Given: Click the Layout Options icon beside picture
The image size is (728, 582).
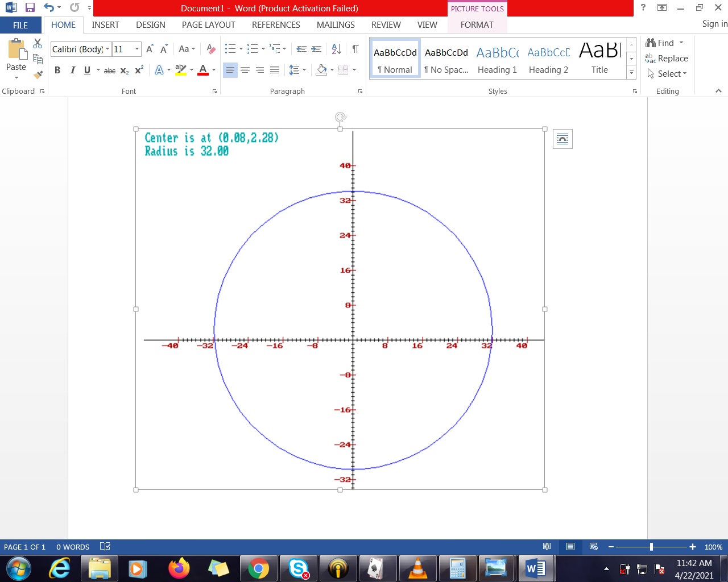Looking at the screenshot, I should coord(562,139).
